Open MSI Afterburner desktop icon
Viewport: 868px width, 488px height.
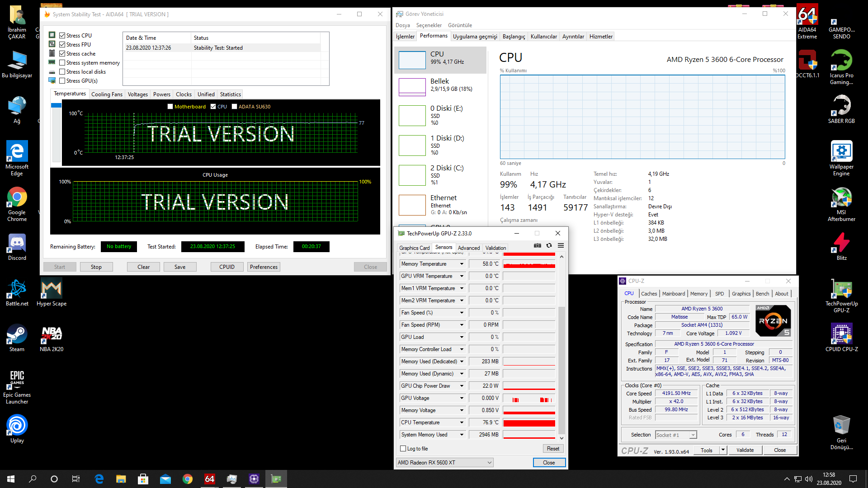click(841, 204)
